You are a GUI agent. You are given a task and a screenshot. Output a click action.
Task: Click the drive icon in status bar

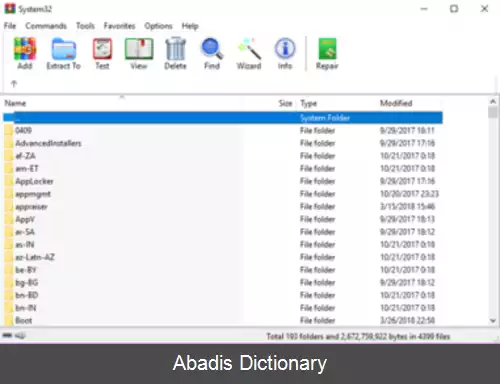[x=7, y=336]
